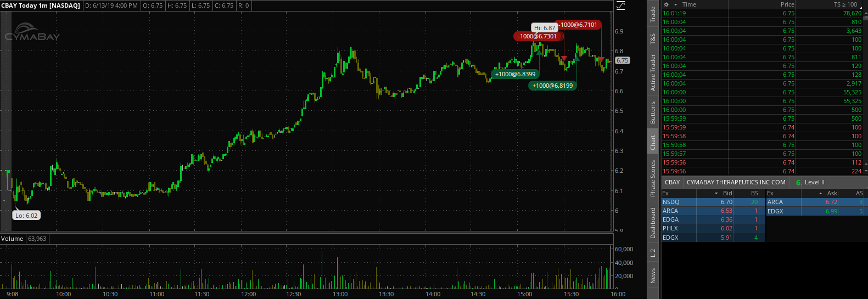This screenshot has width=868, height=299.
Task: Open the News side tab
Action: tap(653, 275)
